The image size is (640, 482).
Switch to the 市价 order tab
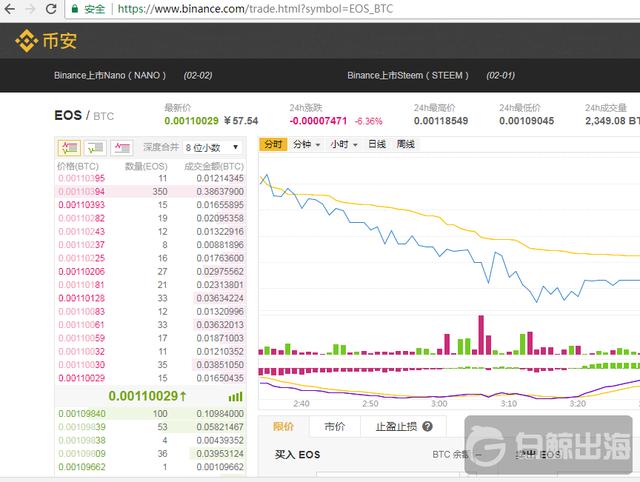(335, 426)
